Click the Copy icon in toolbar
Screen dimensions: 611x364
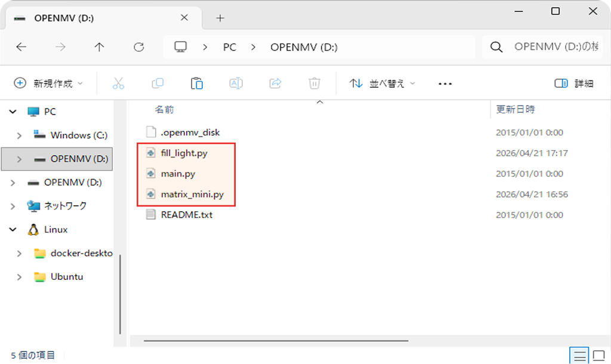pyautogui.click(x=158, y=83)
